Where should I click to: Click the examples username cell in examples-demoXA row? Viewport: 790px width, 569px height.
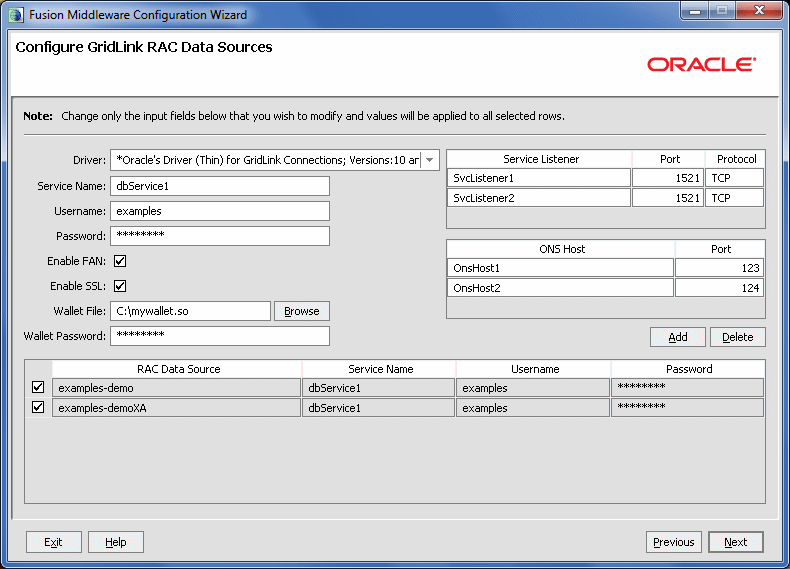[x=533, y=408]
